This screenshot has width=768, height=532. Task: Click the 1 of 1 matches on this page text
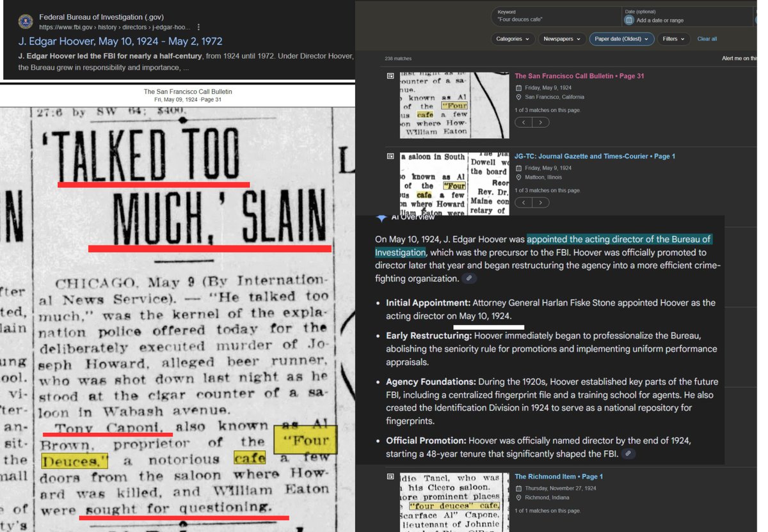pyautogui.click(x=547, y=511)
